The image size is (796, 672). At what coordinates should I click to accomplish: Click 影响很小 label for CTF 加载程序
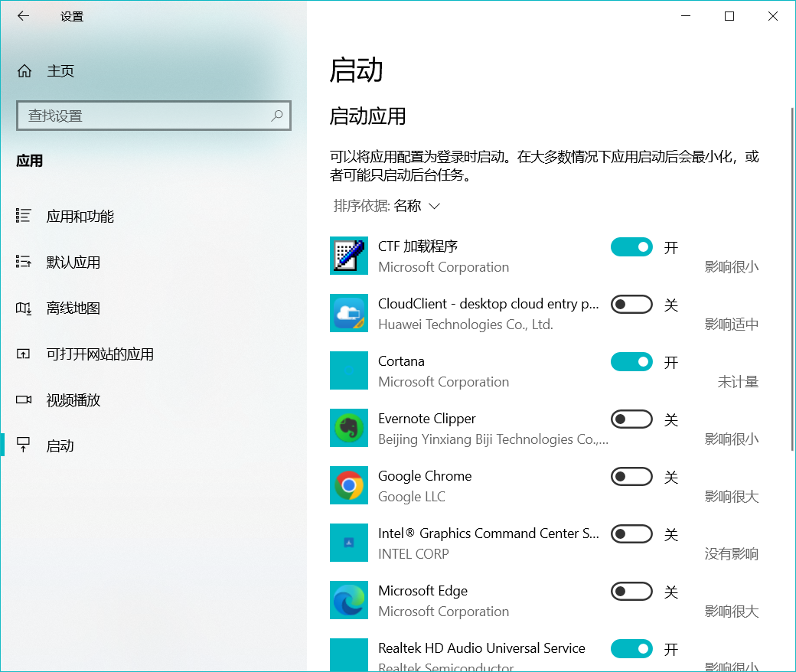coord(732,267)
